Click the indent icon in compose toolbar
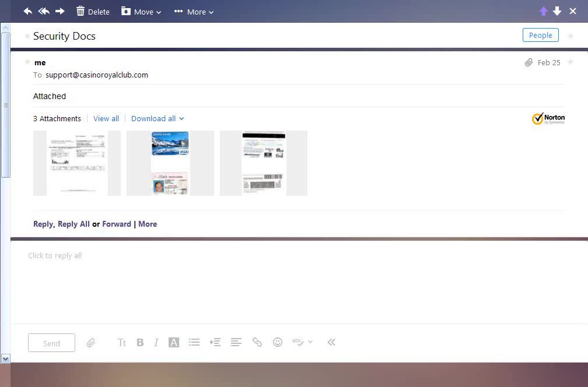Image resolution: width=588 pixels, height=387 pixels. pyautogui.click(x=215, y=343)
